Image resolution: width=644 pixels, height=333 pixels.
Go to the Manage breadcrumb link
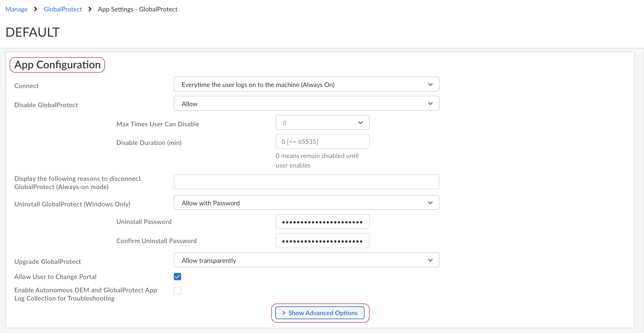coord(16,9)
